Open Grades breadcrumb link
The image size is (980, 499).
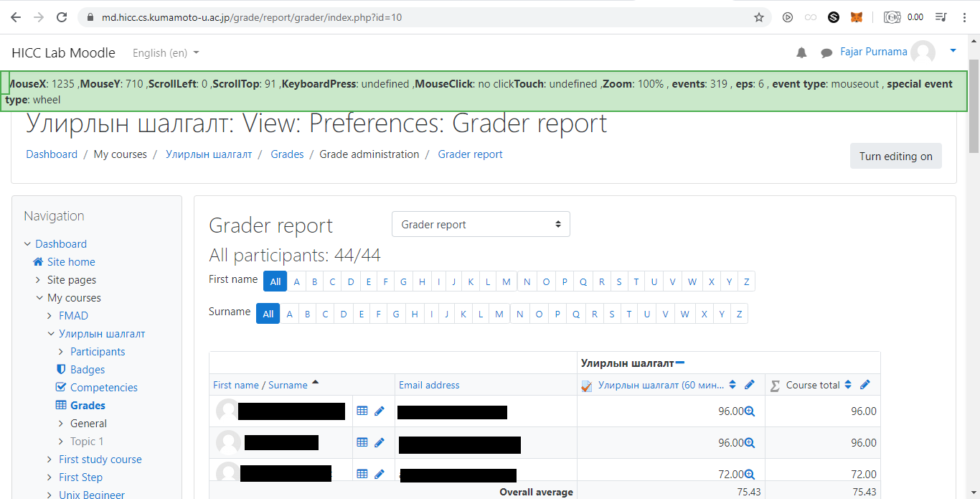click(287, 154)
